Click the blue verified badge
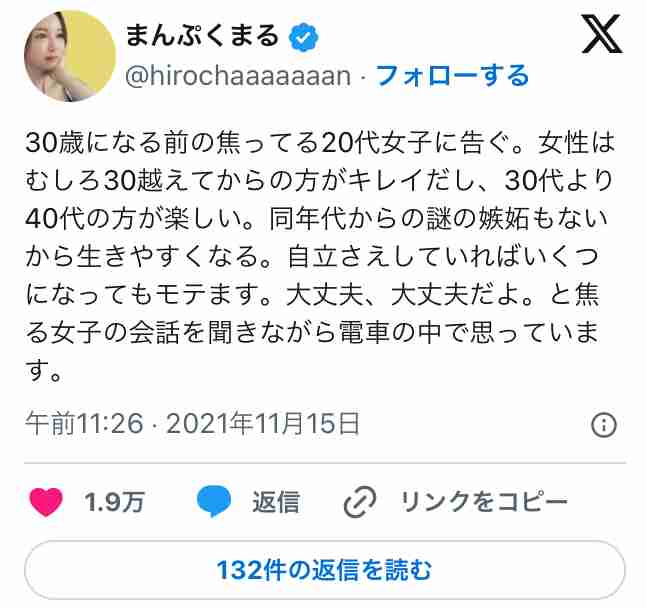The width and height of the screenshot is (646, 608). 304,37
